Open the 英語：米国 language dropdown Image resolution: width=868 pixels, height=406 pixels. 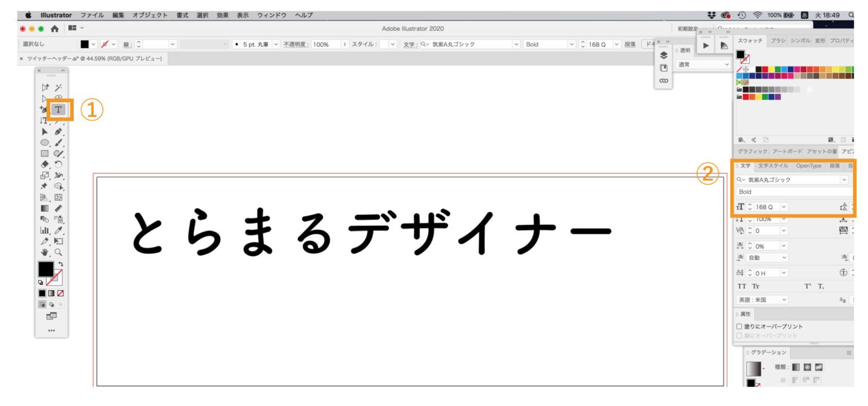762,300
